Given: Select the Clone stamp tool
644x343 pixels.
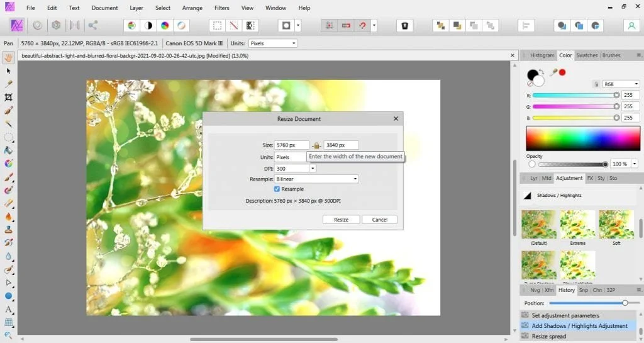Looking at the screenshot, I should [x=8, y=230].
